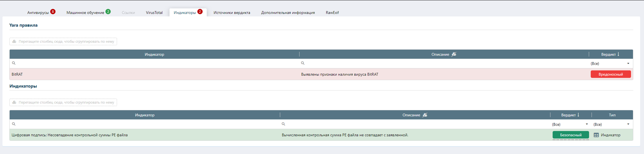The width and height of the screenshot is (644, 154).
Task: Click search icon in Yara Индикатор filter
Action: pyautogui.click(x=14, y=63)
